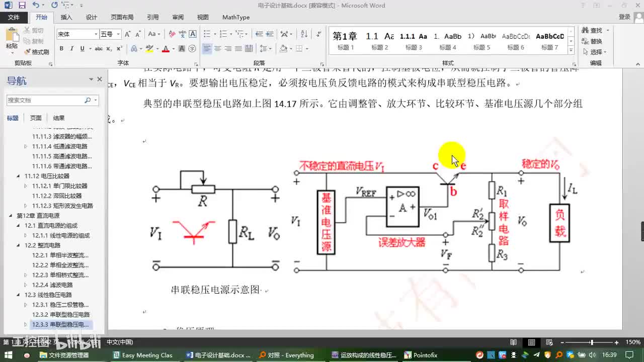This screenshot has height=362, width=644.
Task: Show the 页面 tab in navigation pane
Action: pyautogui.click(x=36, y=118)
